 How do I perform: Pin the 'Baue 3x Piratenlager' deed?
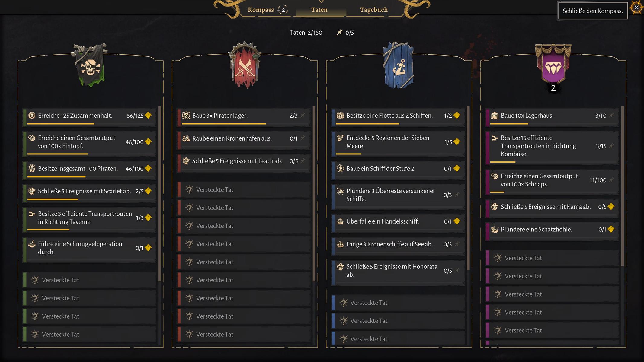(303, 115)
